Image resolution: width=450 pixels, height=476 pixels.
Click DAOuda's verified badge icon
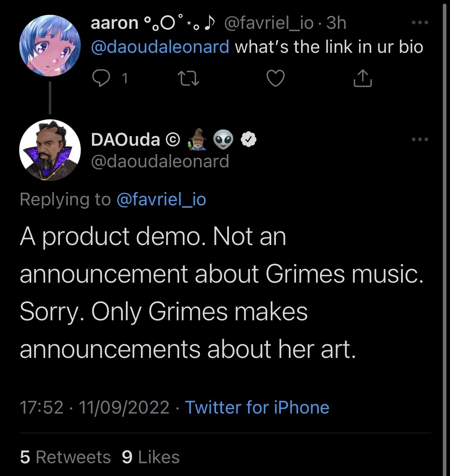249,139
